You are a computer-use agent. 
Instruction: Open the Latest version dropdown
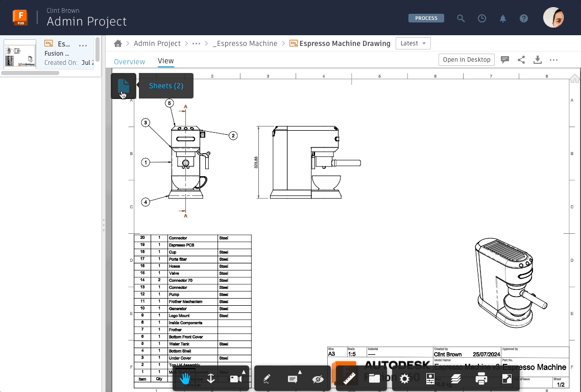(x=413, y=43)
